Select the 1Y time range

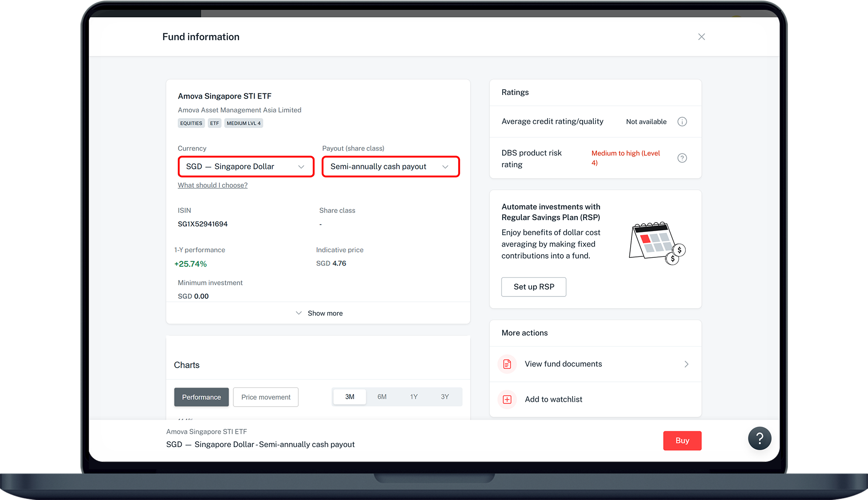point(414,397)
